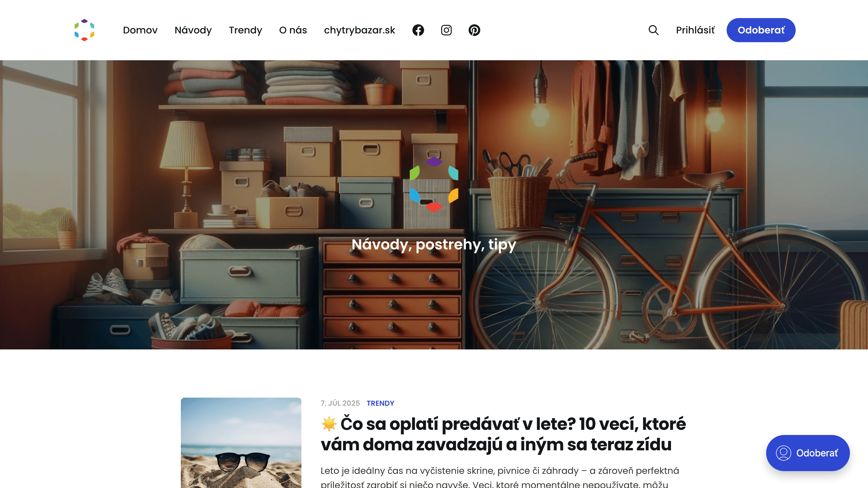The width and height of the screenshot is (868, 488).
Task: Click the '7. JÚL 2025' article date
Action: 340,403
